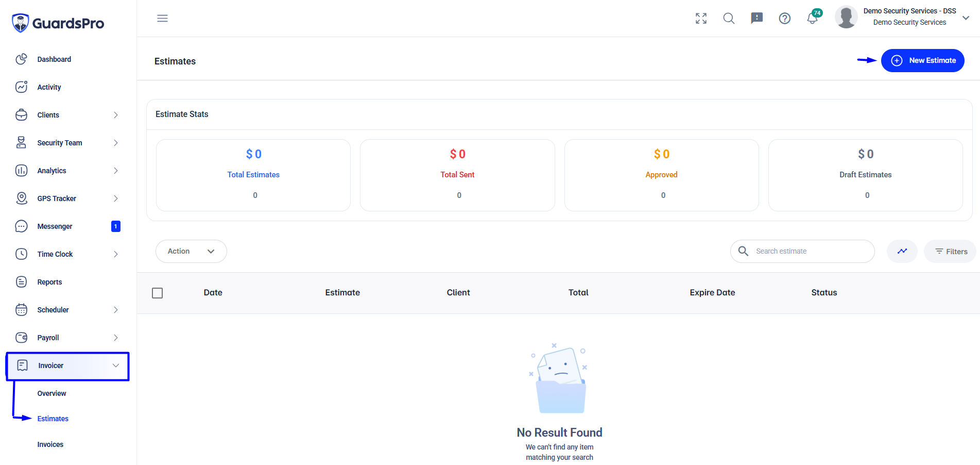Collapse the Invoicer submenu chevron
980x465 pixels.
[116, 366]
